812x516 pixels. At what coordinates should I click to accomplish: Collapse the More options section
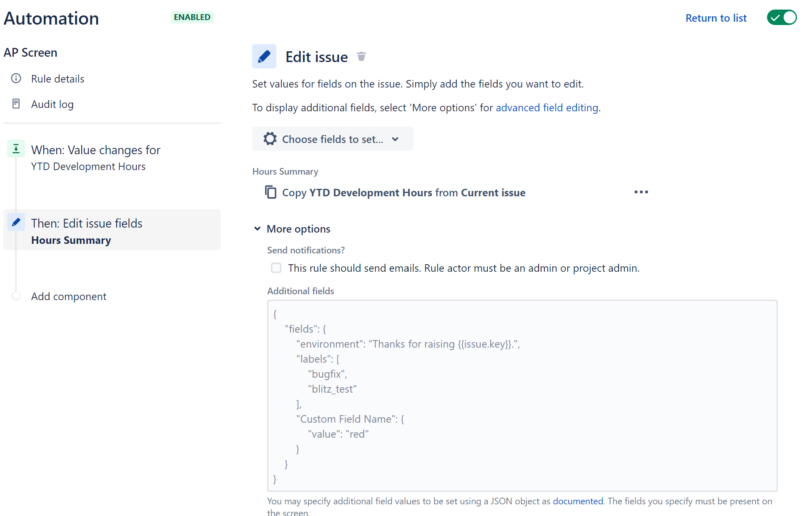(x=257, y=228)
